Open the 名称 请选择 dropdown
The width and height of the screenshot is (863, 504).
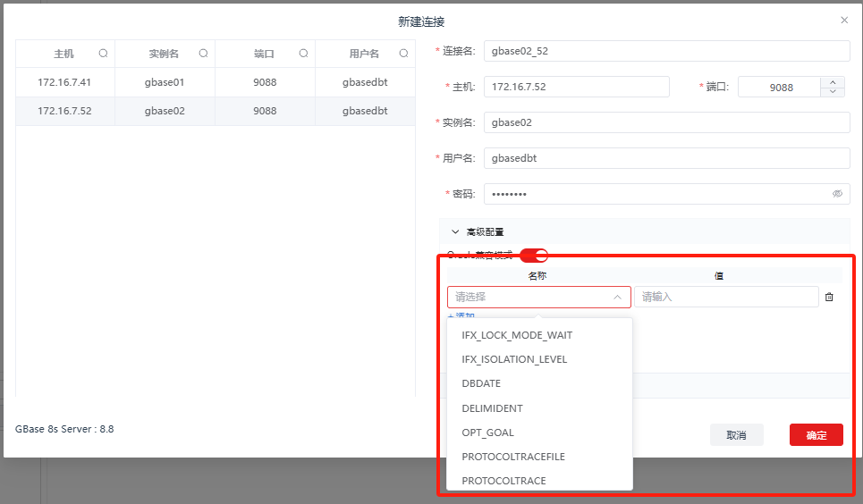pyautogui.click(x=538, y=297)
